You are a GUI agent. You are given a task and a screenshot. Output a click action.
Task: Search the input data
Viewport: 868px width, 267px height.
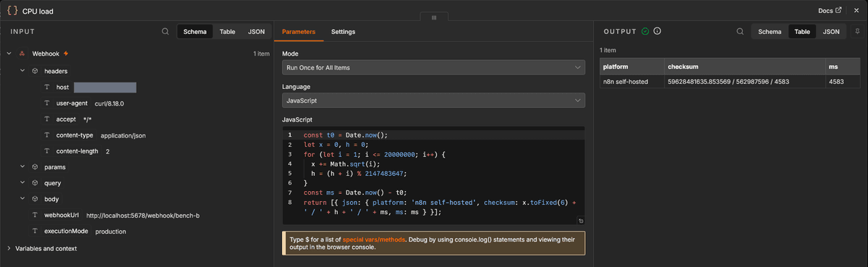166,32
